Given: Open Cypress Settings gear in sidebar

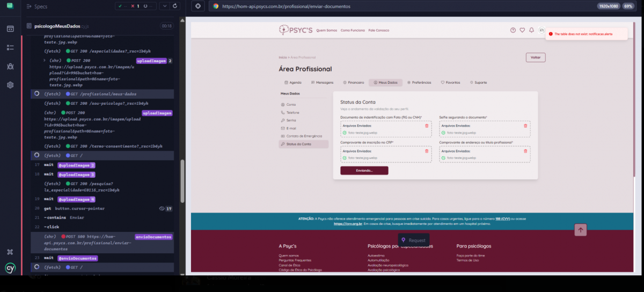Looking at the screenshot, I should click(x=10, y=85).
